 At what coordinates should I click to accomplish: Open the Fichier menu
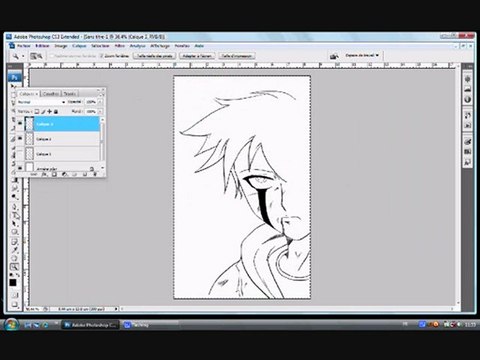pyautogui.click(x=24, y=46)
